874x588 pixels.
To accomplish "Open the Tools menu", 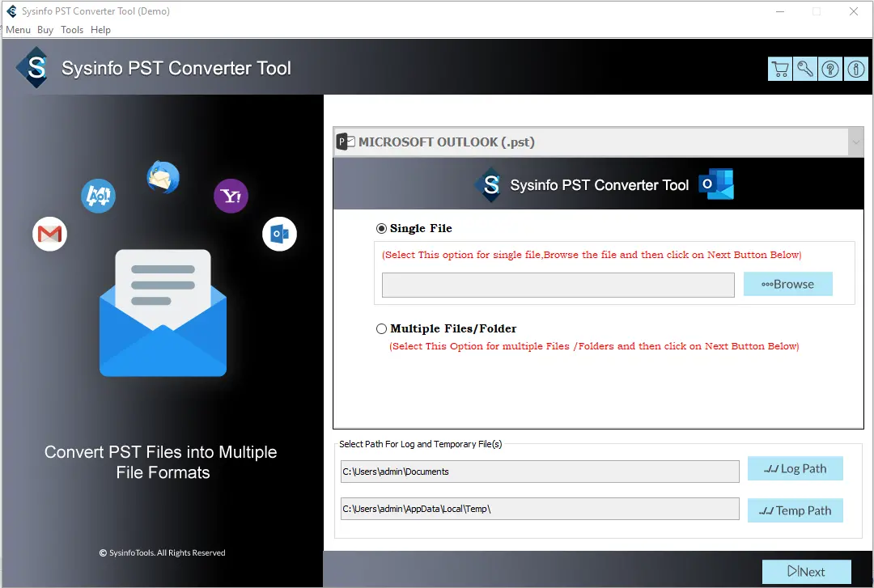I will 72,30.
